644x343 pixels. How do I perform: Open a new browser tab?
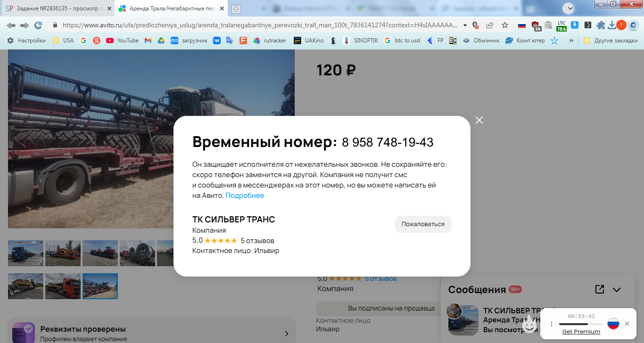pyautogui.click(x=236, y=8)
